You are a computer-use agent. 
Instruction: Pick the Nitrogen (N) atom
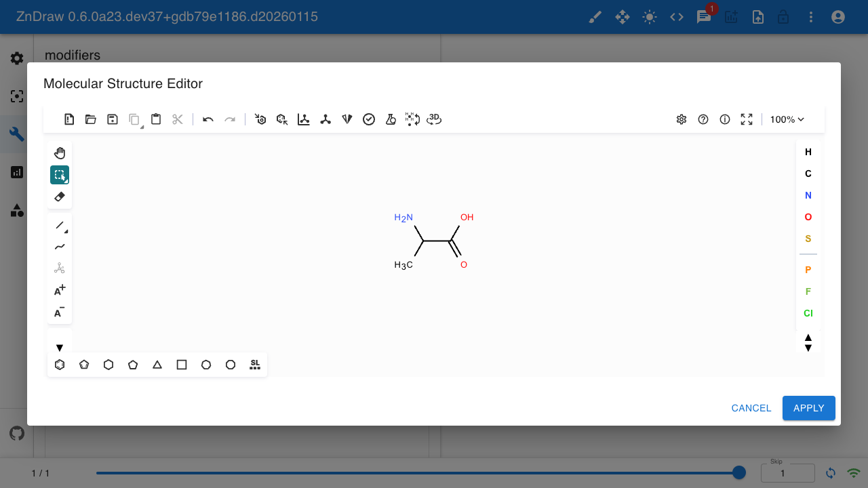tap(808, 195)
